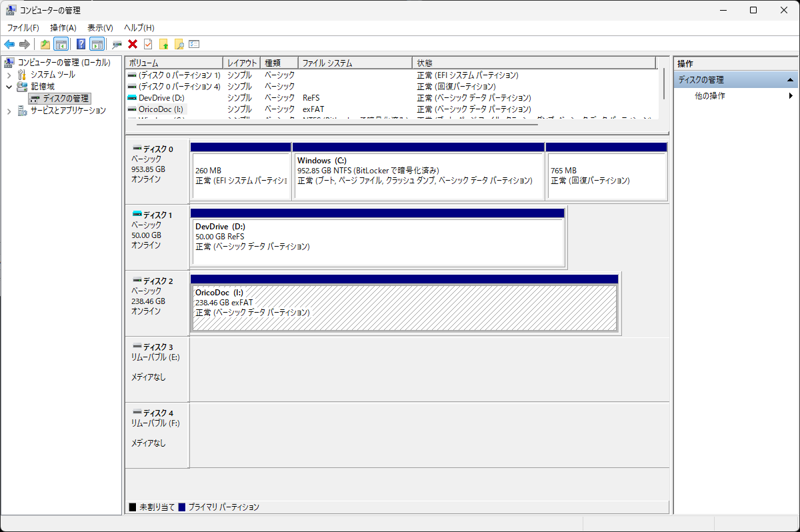
Task: Click the Forward navigation arrow
Action: click(x=23, y=44)
